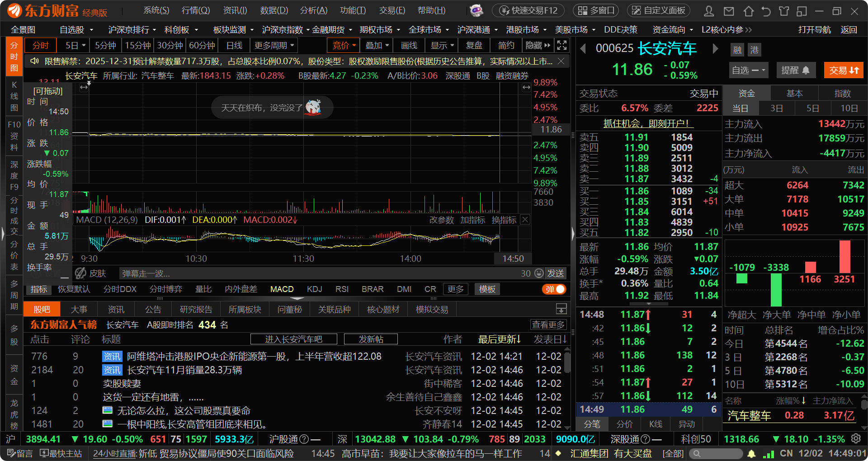Viewport: 868px width, 461px height.
Task: Click the 提醒 alert button
Action: (x=796, y=70)
